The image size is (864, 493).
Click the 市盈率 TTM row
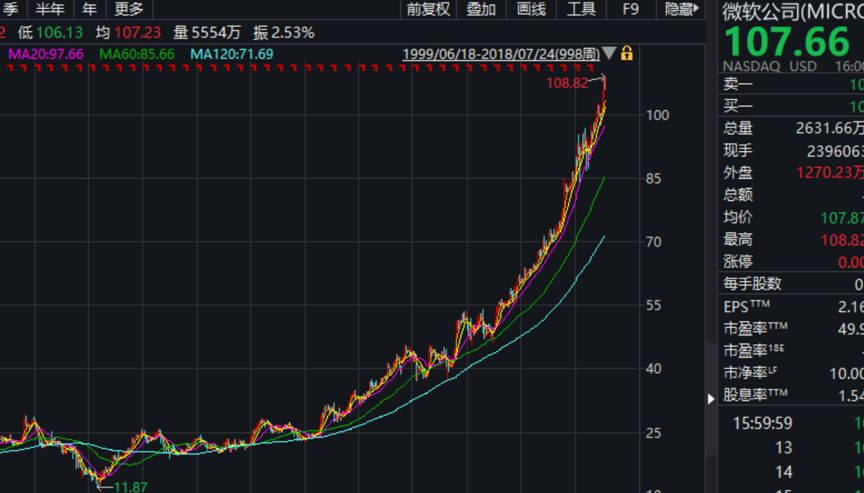point(793,328)
